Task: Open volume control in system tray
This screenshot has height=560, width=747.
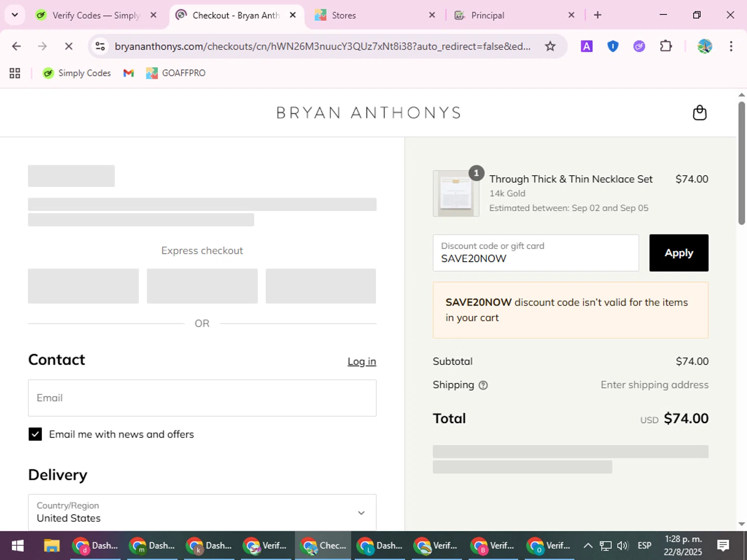Action: 622,546
